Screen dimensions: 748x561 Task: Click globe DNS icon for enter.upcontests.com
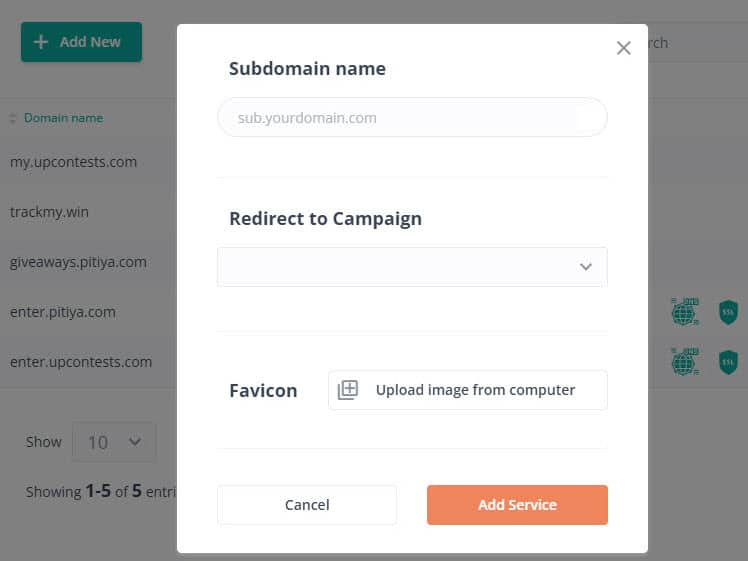685,362
